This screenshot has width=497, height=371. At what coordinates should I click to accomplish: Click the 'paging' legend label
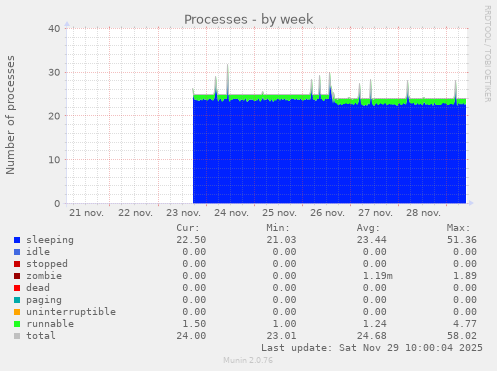tap(44, 300)
